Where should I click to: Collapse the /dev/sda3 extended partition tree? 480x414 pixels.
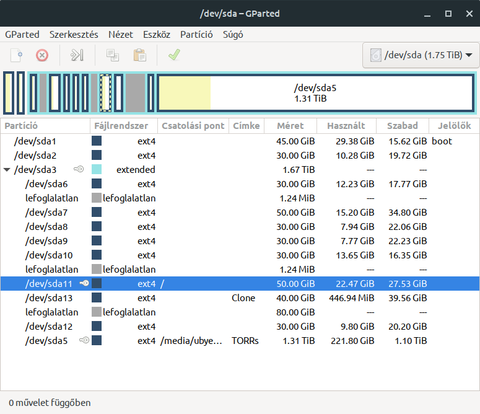(x=7, y=170)
